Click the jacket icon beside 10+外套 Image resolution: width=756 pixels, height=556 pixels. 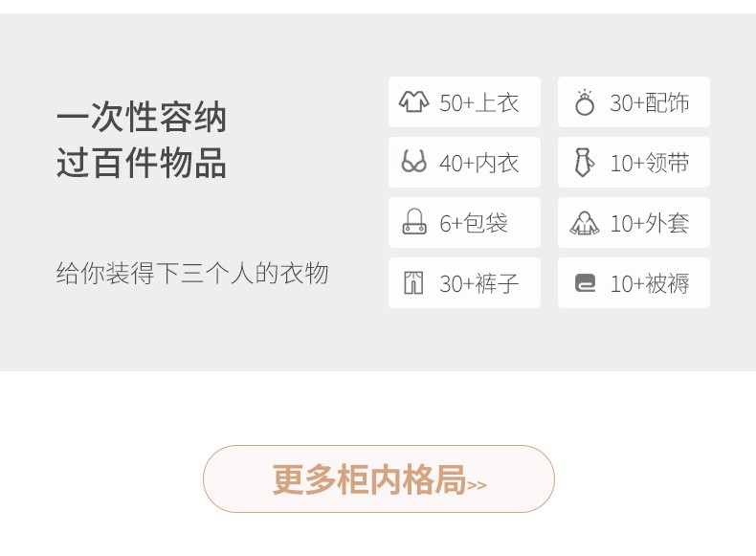click(585, 223)
